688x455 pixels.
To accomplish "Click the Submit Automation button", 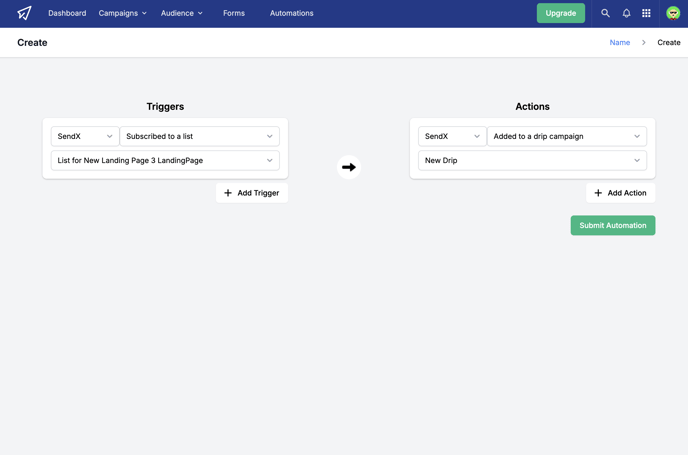I will pyautogui.click(x=613, y=226).
